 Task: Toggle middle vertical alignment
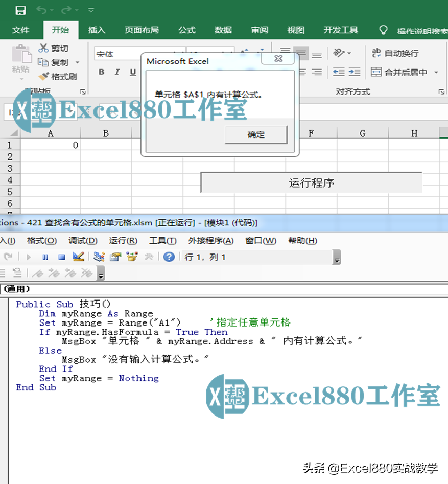point(301,53)
